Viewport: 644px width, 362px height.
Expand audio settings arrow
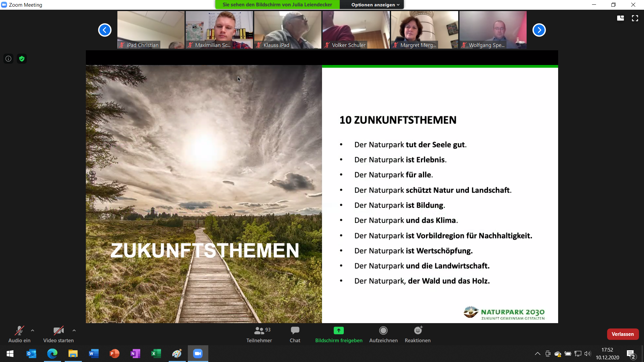33,330
